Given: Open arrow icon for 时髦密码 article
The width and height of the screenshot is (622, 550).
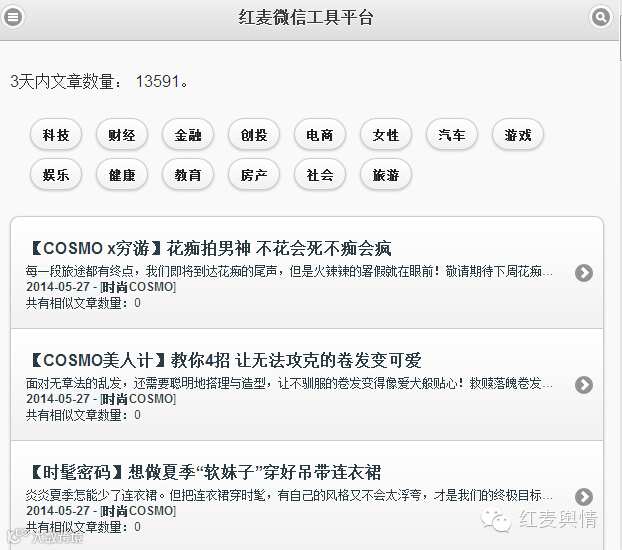Looking at the screenshot, I should click(x=584, y=497).
